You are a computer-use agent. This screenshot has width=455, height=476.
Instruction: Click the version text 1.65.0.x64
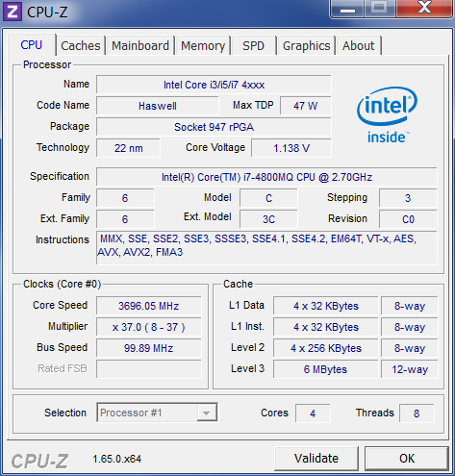coord(117,459)
